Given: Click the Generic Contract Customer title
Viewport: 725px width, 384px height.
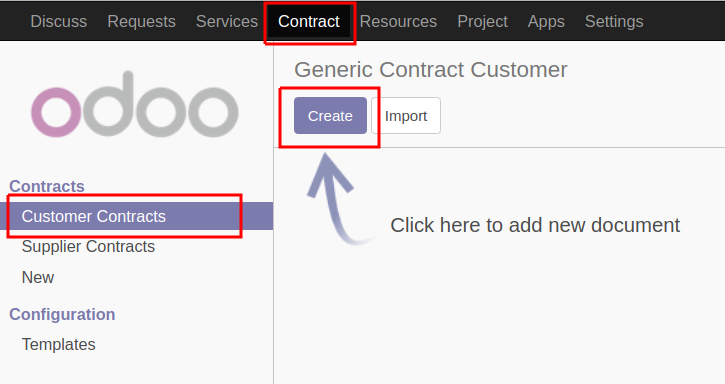Looking at the screenshot, I should point(430,70).
